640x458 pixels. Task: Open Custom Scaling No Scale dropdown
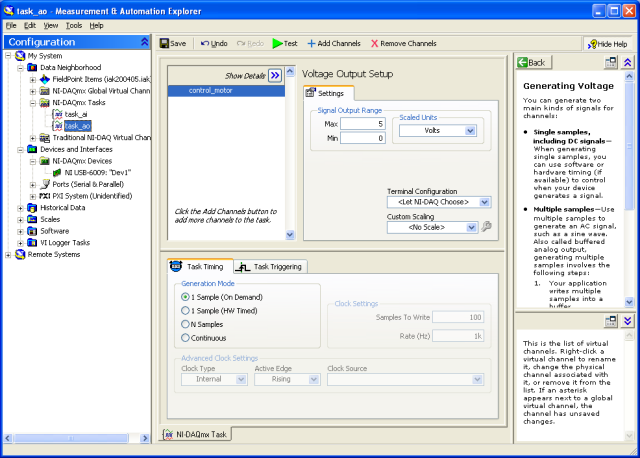471,227
